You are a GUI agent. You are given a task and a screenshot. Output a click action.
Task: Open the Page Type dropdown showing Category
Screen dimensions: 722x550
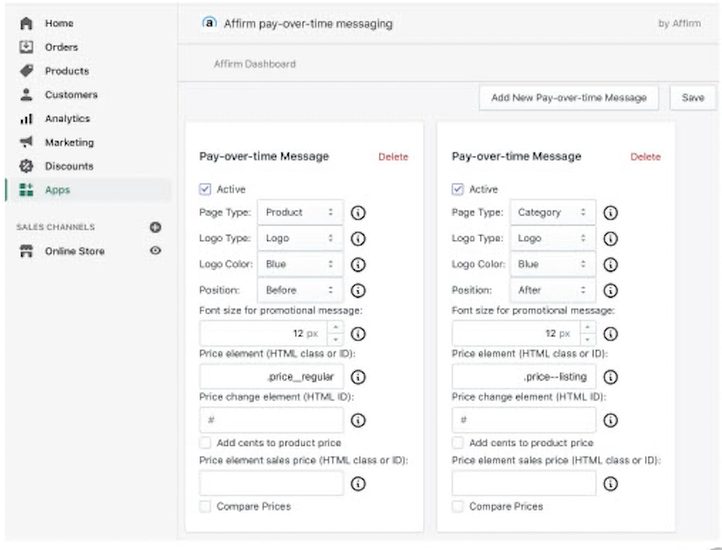point(553,213)
